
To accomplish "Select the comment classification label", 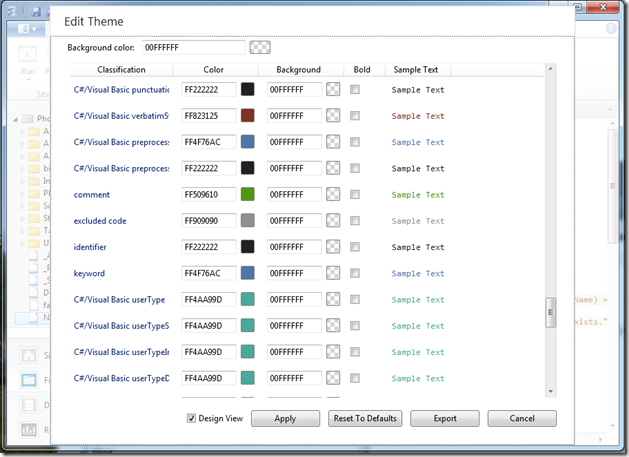I will 91,195.
